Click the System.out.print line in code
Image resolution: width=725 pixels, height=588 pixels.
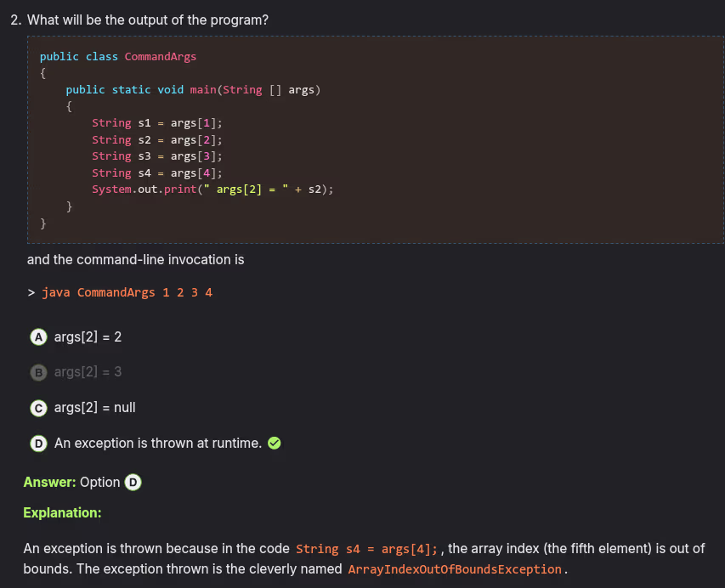[212, 189]
